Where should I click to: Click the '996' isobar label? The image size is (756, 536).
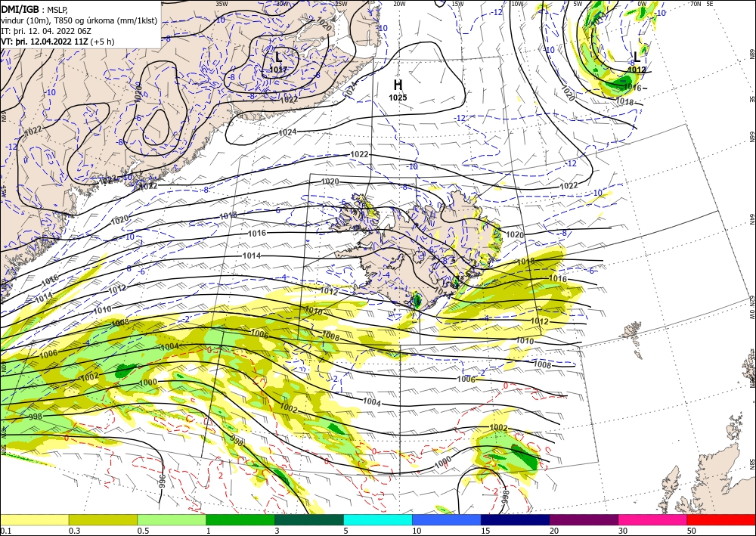tap(163, 481)
